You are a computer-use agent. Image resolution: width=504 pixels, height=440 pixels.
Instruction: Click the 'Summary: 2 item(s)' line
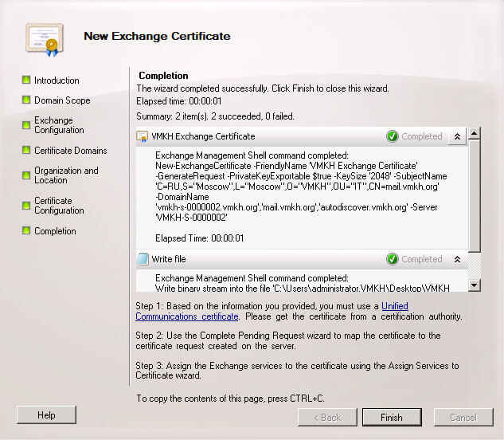(215, 116)
